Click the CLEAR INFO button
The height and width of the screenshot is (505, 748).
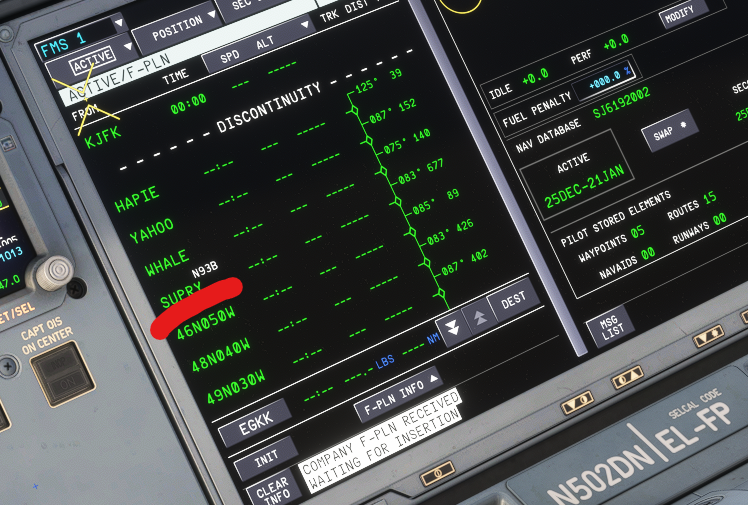point(272,487)
